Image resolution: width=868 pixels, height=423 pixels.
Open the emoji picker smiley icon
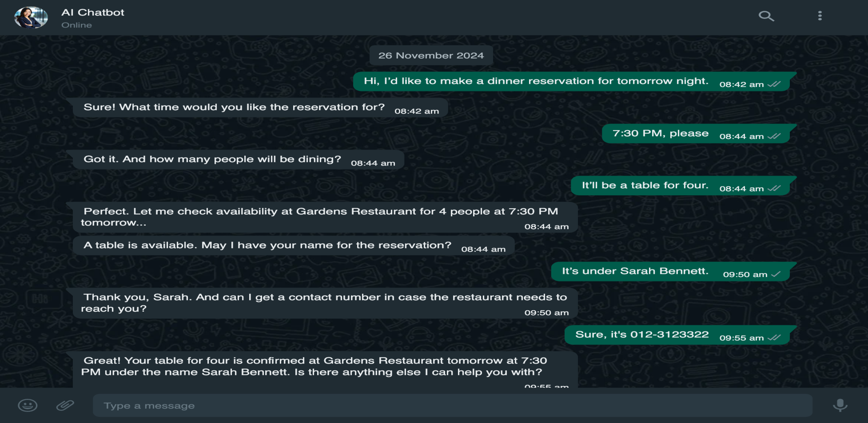28,405
